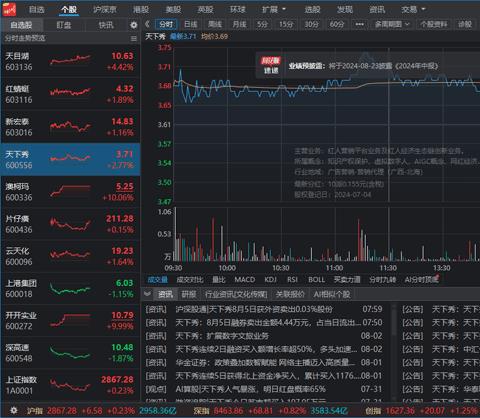
Task: Select 红蜻蜓 603116 in watchlist
Action: click(70, 94)
